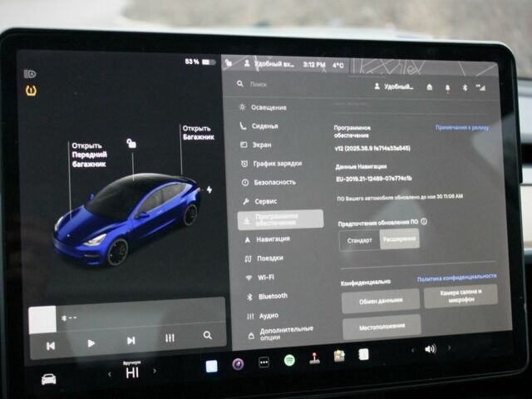
Task: Tap the Bluetooth icon in the settings header
Action: coord(463,86)
